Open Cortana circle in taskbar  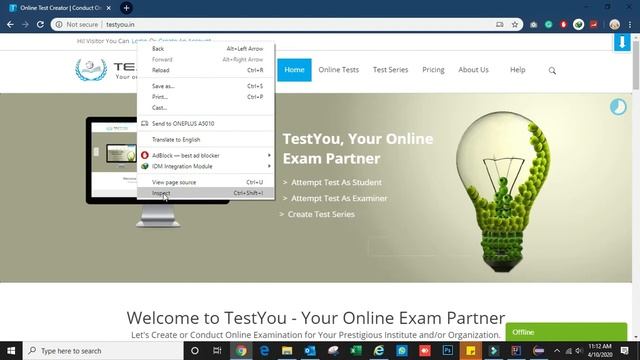pyautogui.click(x=195, y=351)
